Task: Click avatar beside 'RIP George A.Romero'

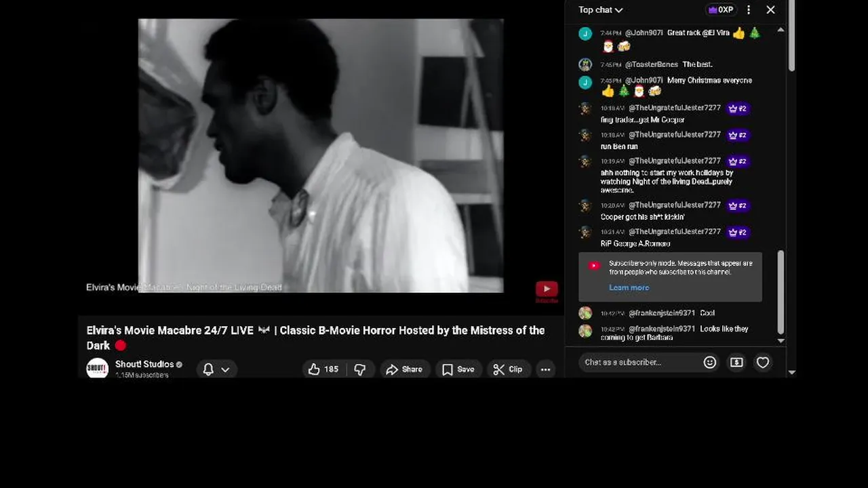Action: [x=585, y=232]
